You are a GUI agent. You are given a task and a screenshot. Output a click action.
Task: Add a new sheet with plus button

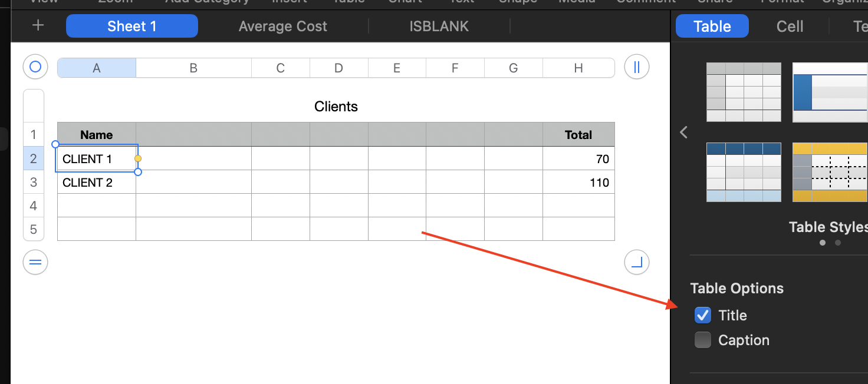coord(38,26)
